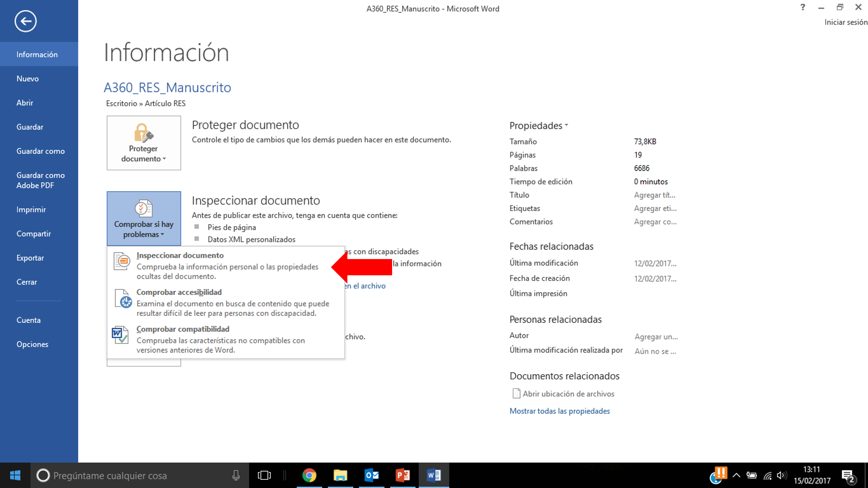Click the Comprobar compatibilidad Word icon

coord(120,335)
